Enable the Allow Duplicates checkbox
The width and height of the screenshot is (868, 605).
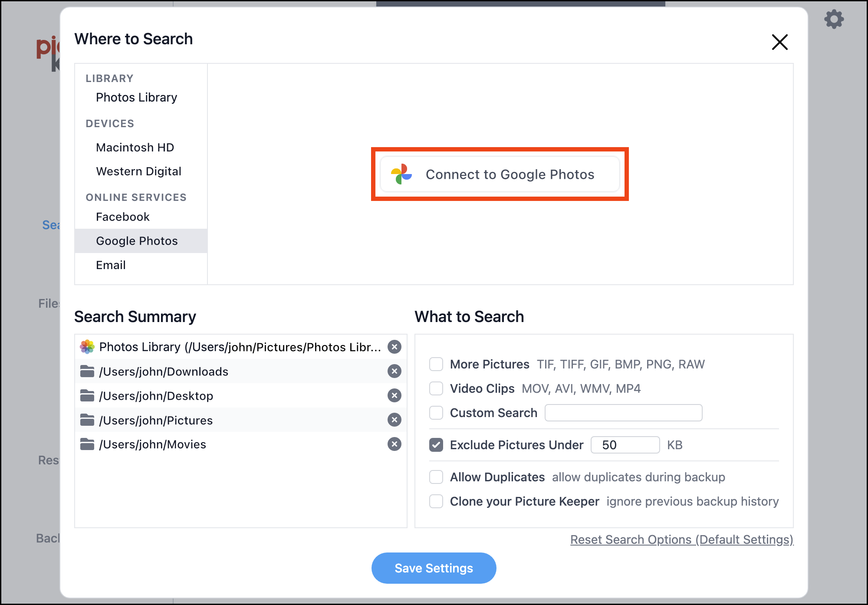[x=436, y=477]
